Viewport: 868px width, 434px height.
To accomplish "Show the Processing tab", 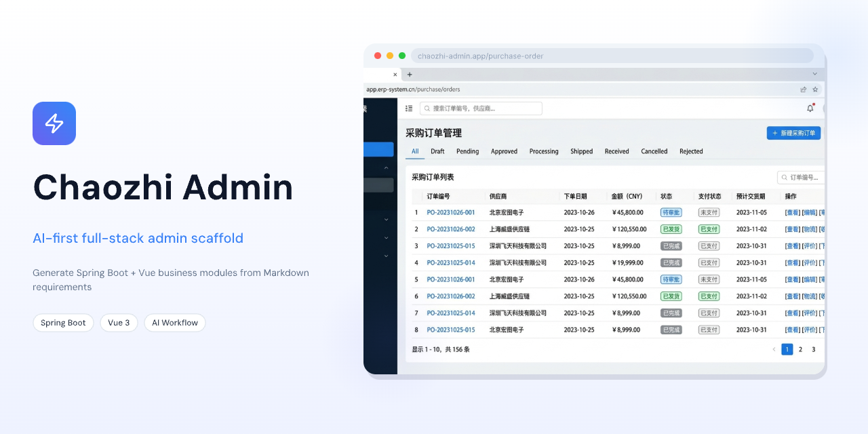I will click(x=544, y=151).
